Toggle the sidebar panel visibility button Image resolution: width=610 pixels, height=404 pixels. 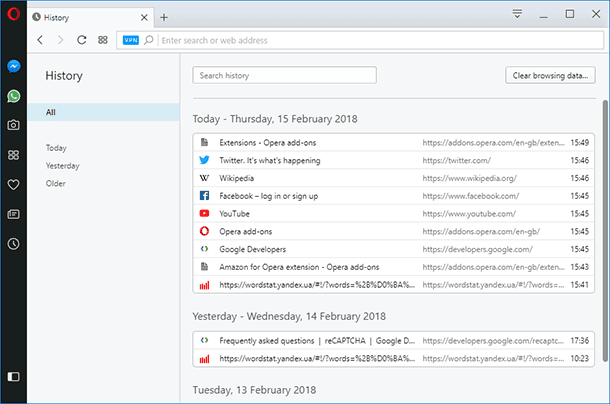[14, 377]
